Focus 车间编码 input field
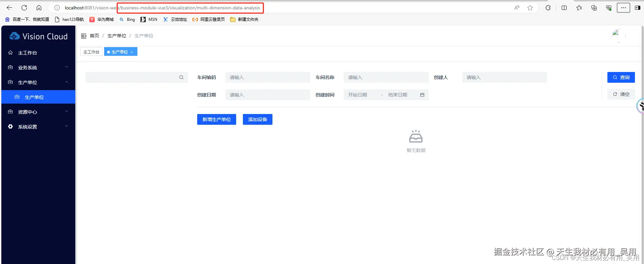The width and height of the screenshot is (644, 264). pos(268,77)
